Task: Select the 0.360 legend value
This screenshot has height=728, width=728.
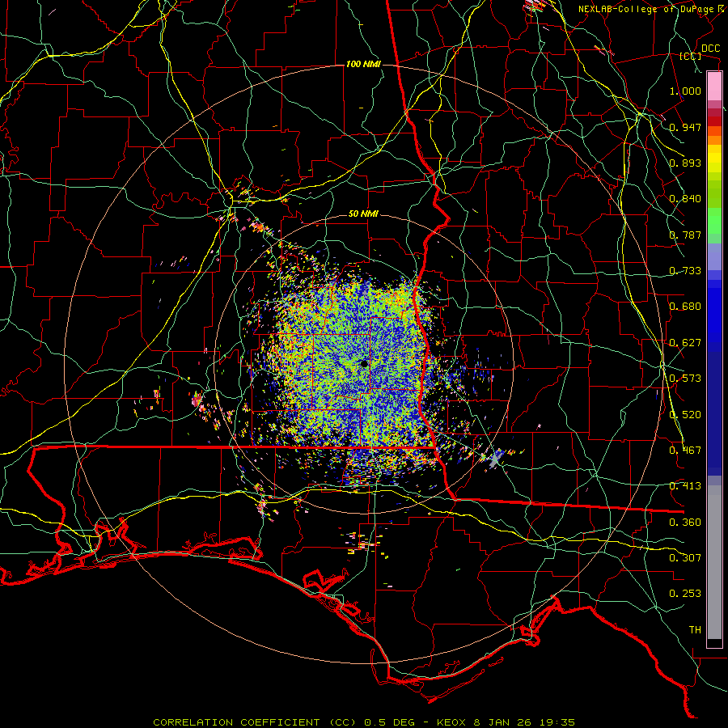Action: click(685, 523)
